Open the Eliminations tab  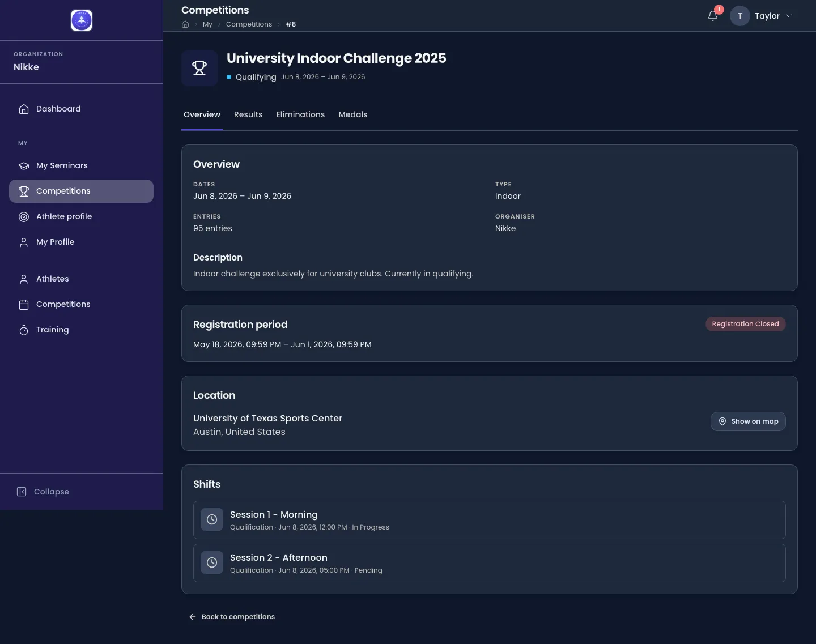click(x=300, y=114)
